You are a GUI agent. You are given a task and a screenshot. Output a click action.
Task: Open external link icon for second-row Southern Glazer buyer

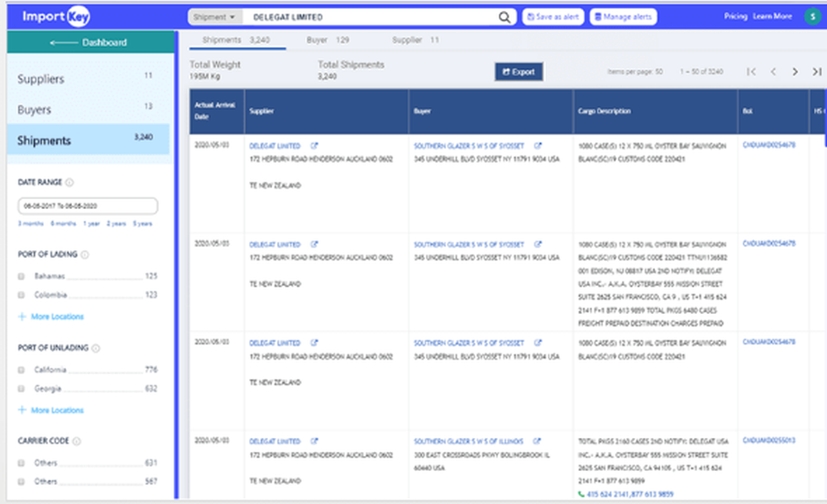(x=538, y=244)
